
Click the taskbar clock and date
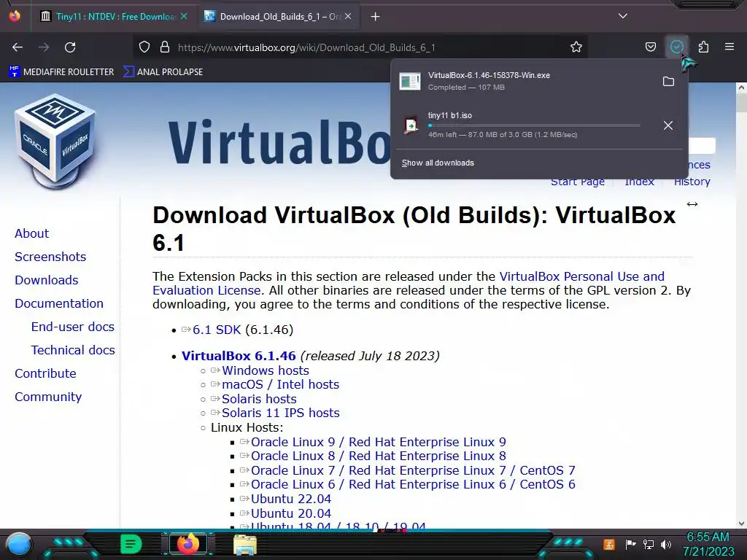(708, 544)
